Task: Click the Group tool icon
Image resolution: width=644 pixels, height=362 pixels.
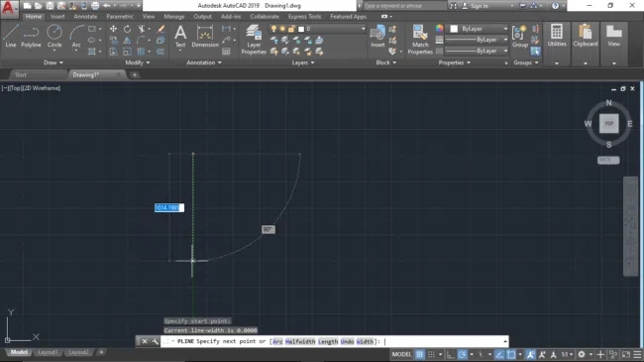Action: click(x=519, y=36)
